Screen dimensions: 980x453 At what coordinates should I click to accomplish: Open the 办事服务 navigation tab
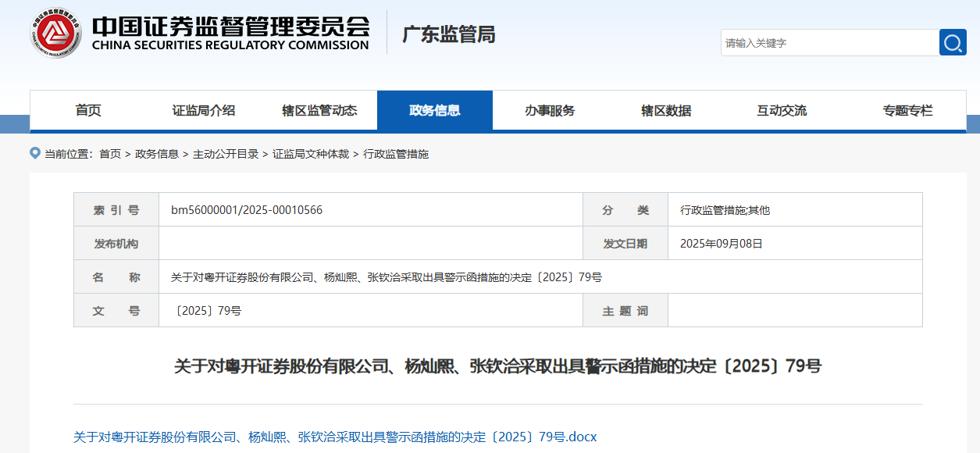(x=551, y=110)
